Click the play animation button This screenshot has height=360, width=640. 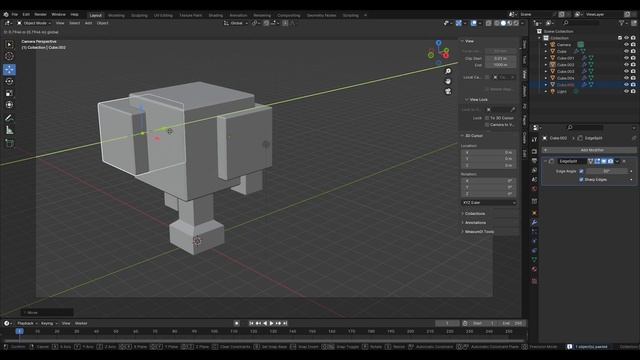click(271, 323)
